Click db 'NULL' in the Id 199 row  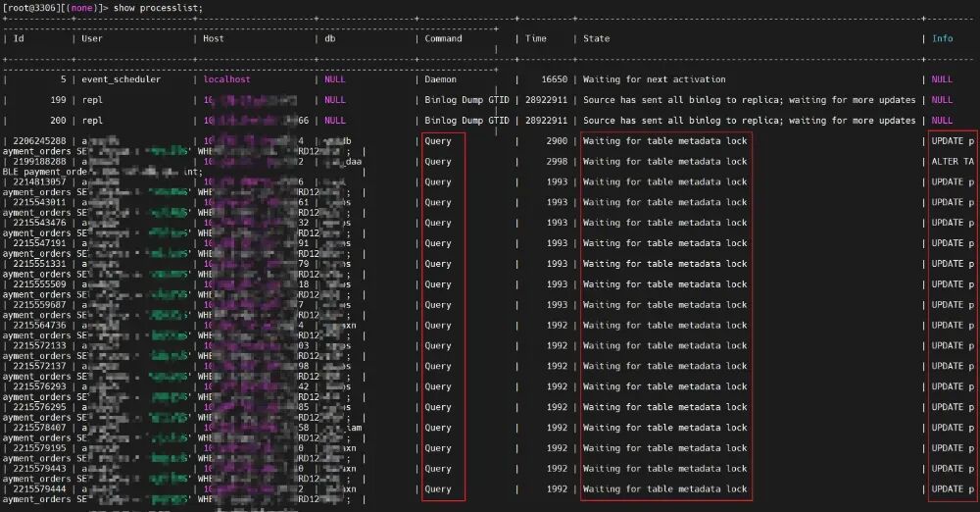[x=334, y=100]
